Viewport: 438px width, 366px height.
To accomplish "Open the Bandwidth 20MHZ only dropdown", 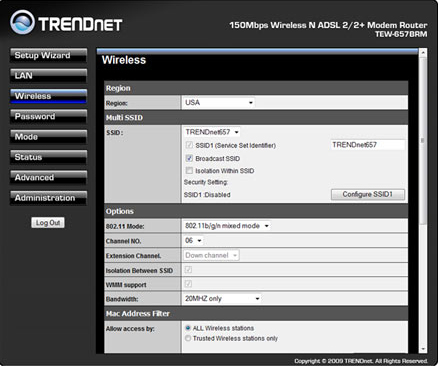I will coord(222,298).
